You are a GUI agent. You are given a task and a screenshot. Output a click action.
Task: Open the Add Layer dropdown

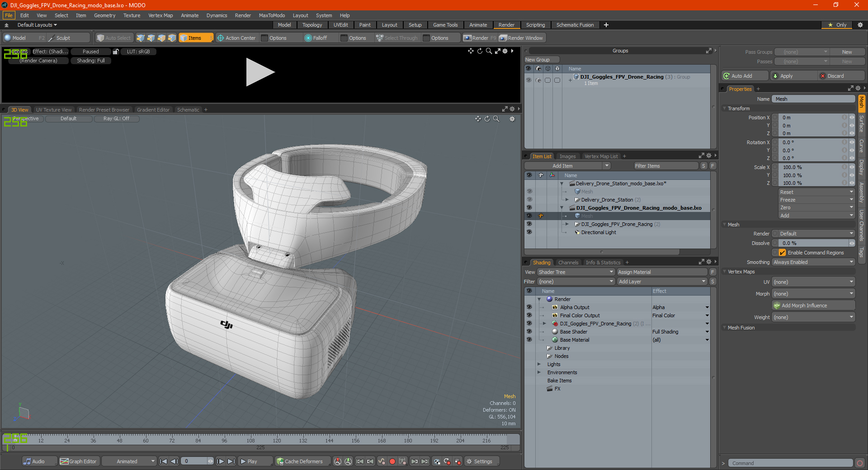click(662, 282)
